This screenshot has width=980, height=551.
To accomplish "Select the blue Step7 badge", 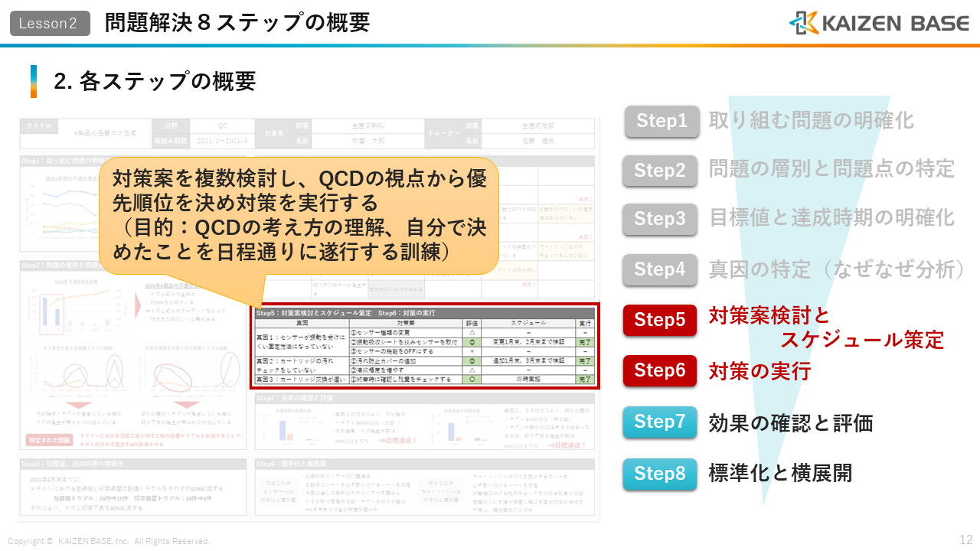I will coord(660,422).
